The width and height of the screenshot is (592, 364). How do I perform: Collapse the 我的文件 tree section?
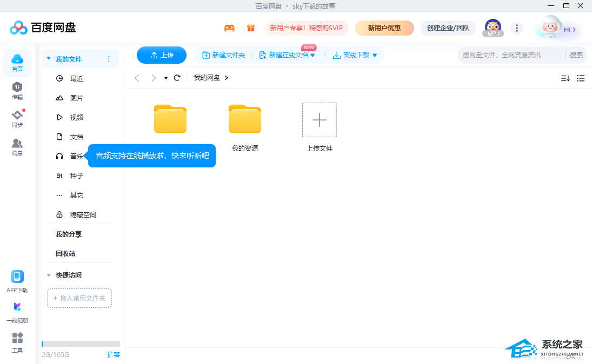click(x=49, y=58)
